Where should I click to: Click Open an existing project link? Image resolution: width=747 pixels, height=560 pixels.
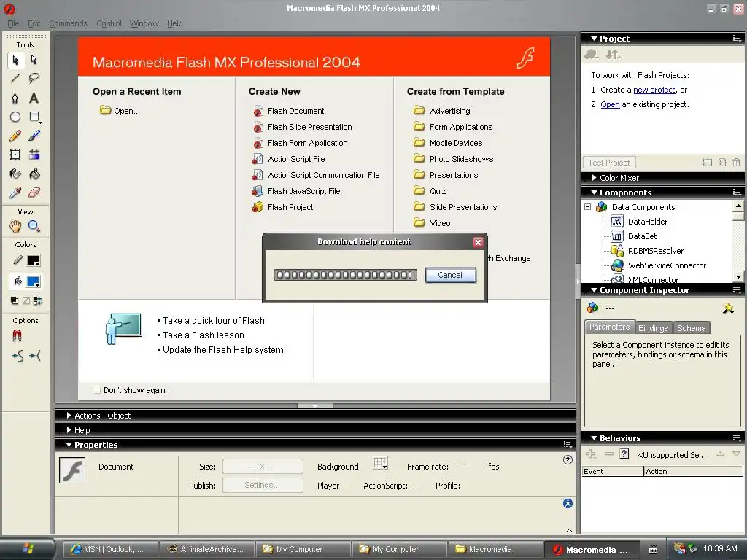pos(610,104)
